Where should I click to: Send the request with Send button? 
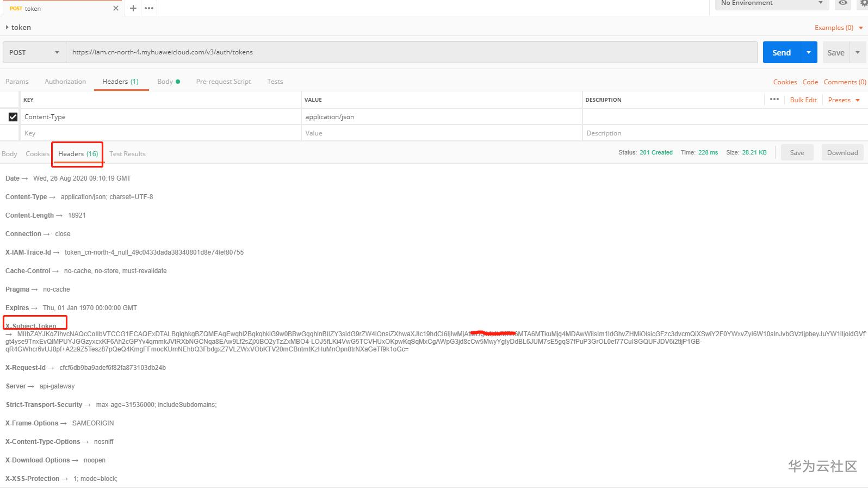pos(782,52)
